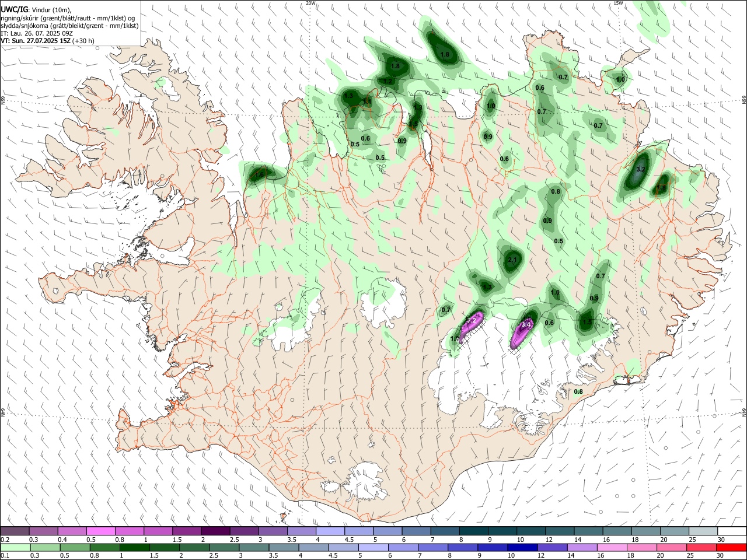
Task: Click the 3.2 value inside the purple snow patch
Action: pyautogui.click(x=473, y=320)
